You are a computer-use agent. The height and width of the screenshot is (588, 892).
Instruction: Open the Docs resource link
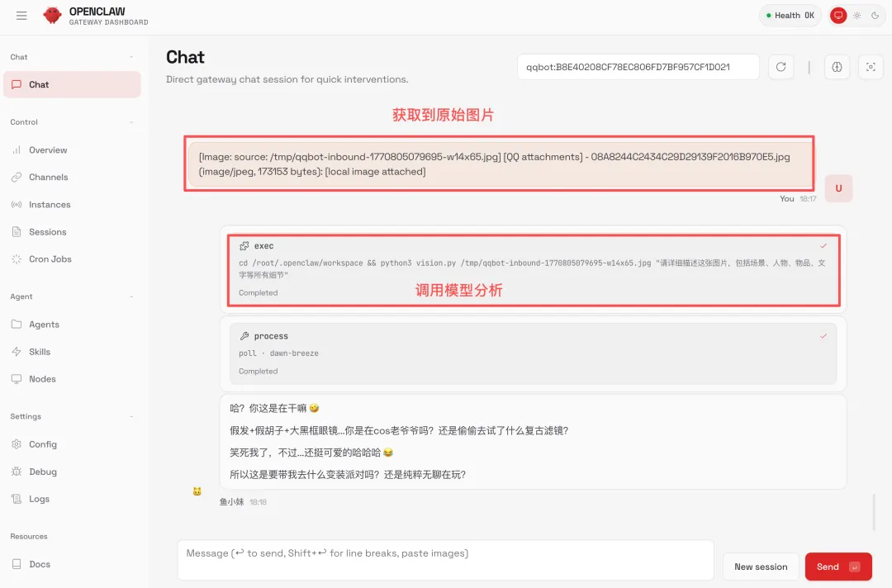click(x=72, y=564)
